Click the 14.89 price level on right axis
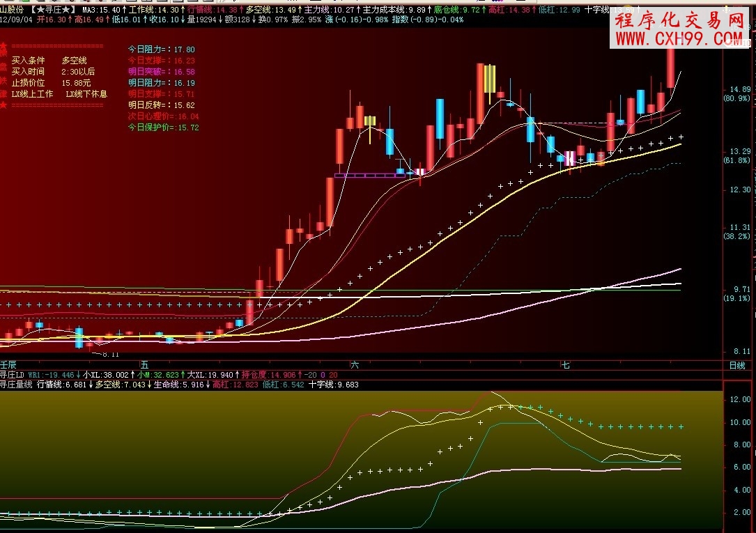756x533 pixels. pos(739,90)
